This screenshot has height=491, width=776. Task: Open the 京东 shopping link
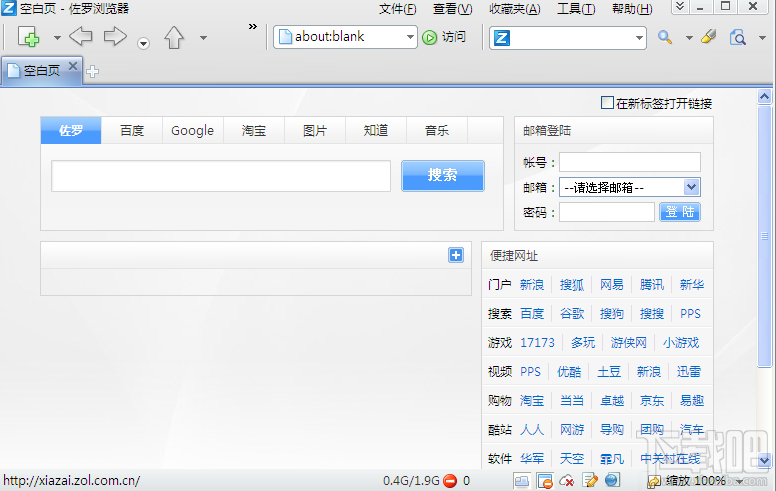pyautogui.click(x=652, y=400)
